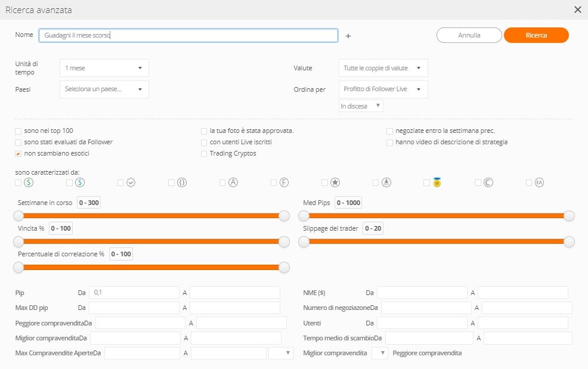
Task: Click the Tempo medio di scambio 'Da' field
Action: pyautogui.click(x=429, y=338)
